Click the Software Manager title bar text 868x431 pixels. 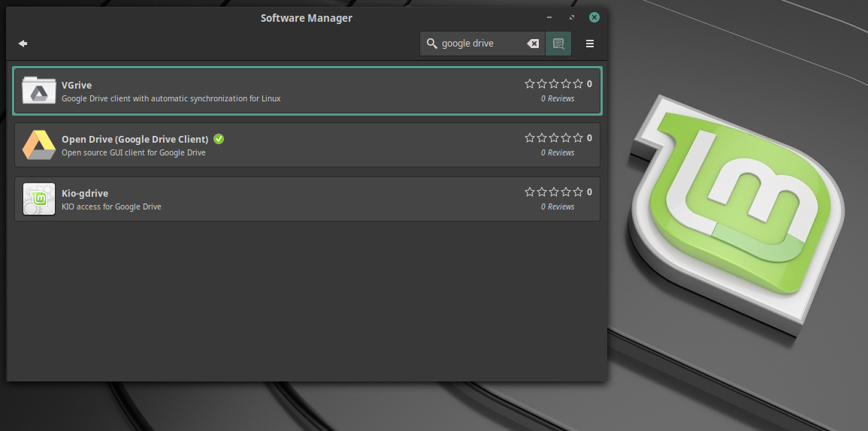click(306, 18)
